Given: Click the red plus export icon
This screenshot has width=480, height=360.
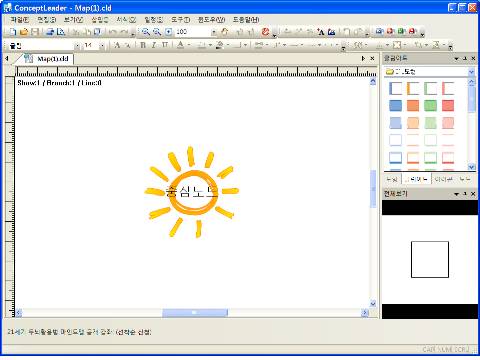Looking at the screenshot, I should [x=390, y=31].
